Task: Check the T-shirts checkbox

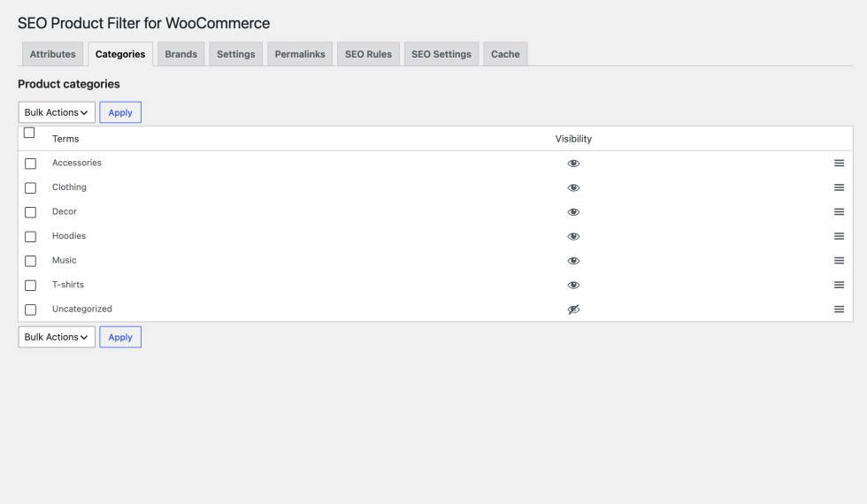Action: (x=30, y=285)
